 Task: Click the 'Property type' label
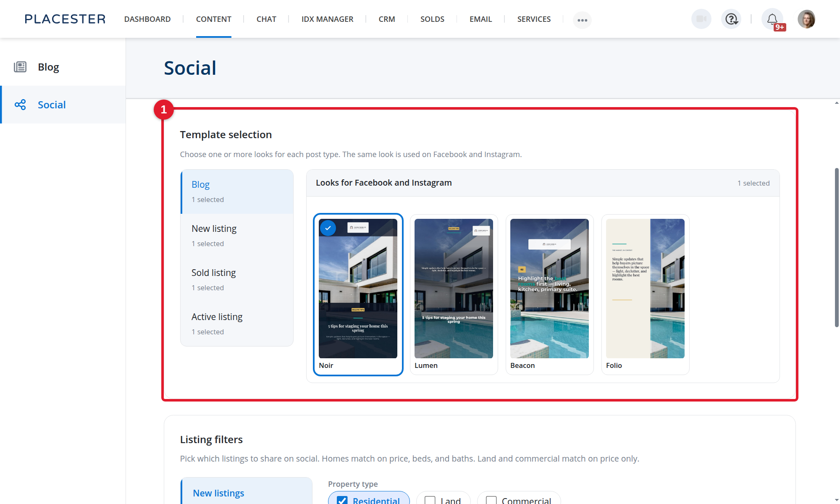coord(353,484)
